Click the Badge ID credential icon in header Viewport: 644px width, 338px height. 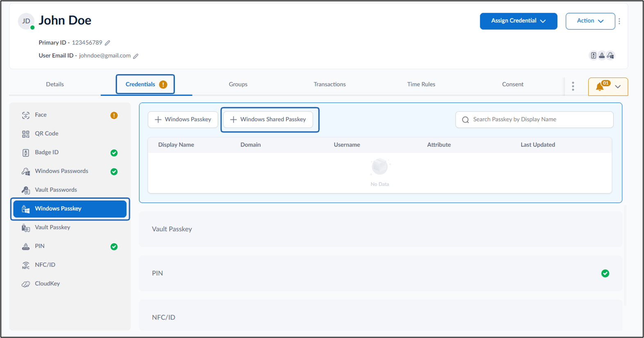(593, 55)
